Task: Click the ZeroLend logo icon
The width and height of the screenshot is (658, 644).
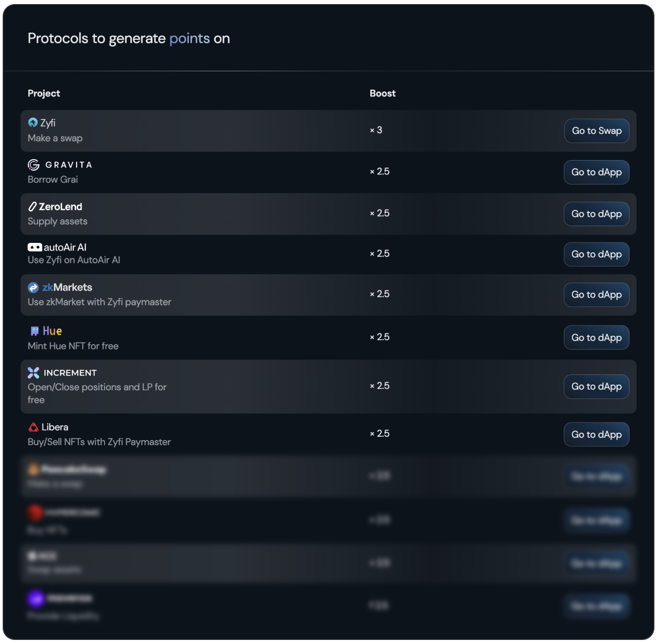Action: click(x=32, y=207)
